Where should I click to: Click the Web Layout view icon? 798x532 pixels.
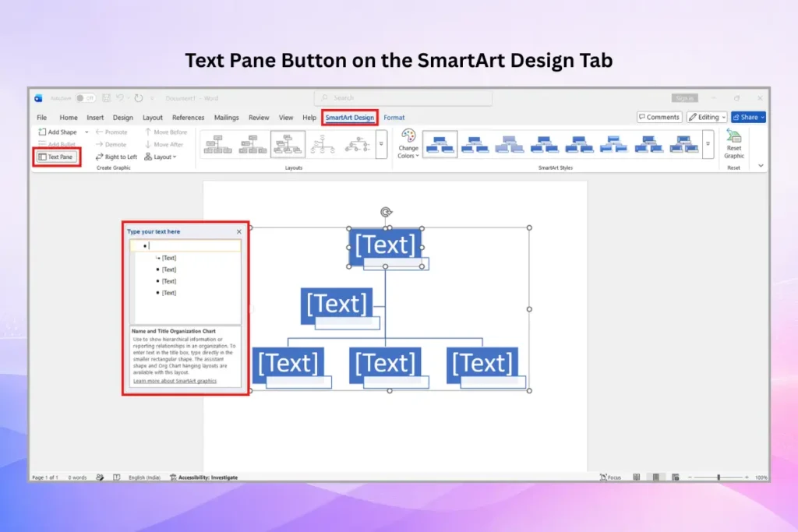tap(676, 477)
